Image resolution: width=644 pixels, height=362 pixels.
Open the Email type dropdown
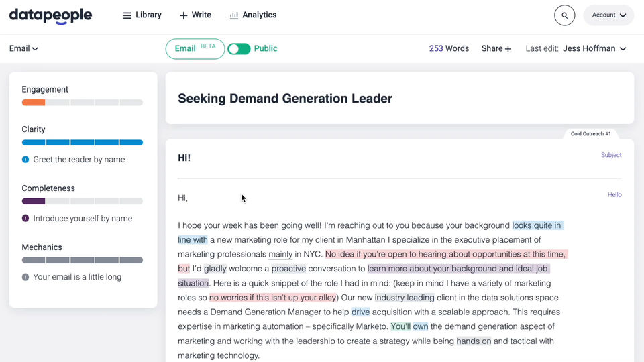(23, 48)
